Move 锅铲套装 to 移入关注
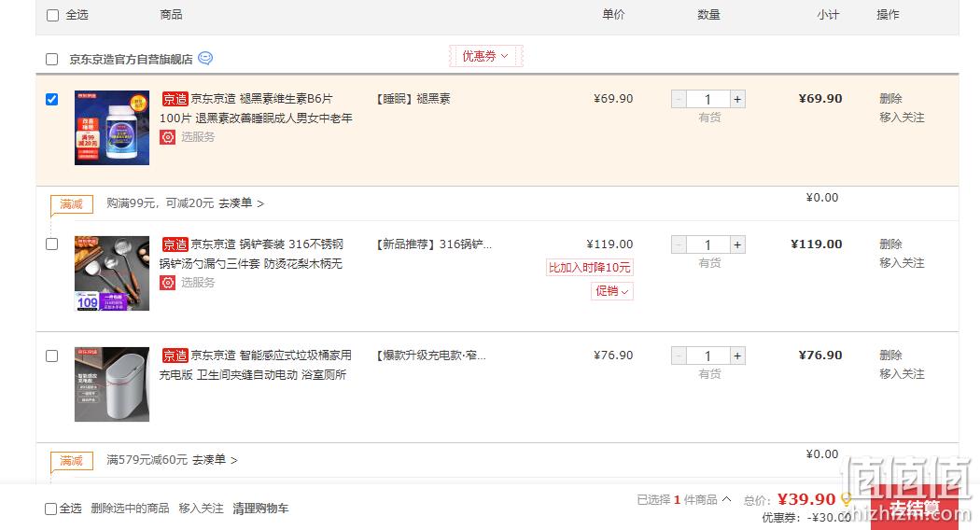 [x=902, y=262]
